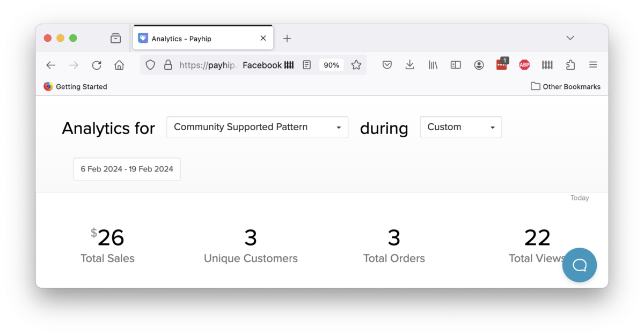Open the Custom date range dropdown
The height and width of the screenshot is (335, 644).
[x=460, y=127]
